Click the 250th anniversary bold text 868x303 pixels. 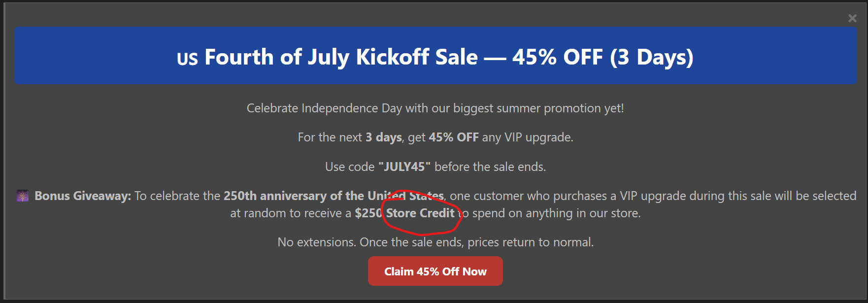coord(334,196)
